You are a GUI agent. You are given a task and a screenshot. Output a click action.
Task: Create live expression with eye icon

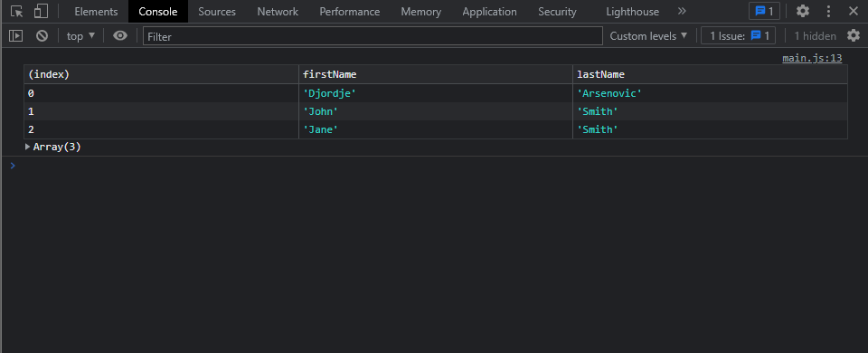[120, 36]
